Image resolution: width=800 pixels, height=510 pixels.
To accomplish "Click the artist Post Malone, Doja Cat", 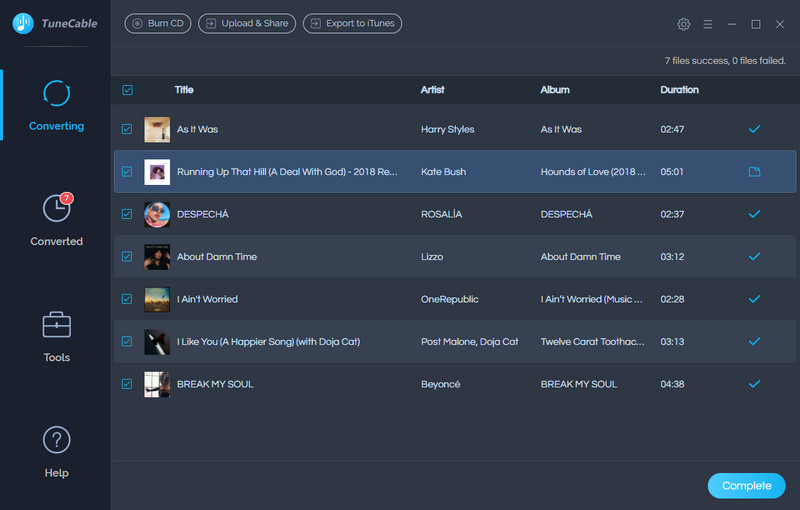I will (469, 342).
